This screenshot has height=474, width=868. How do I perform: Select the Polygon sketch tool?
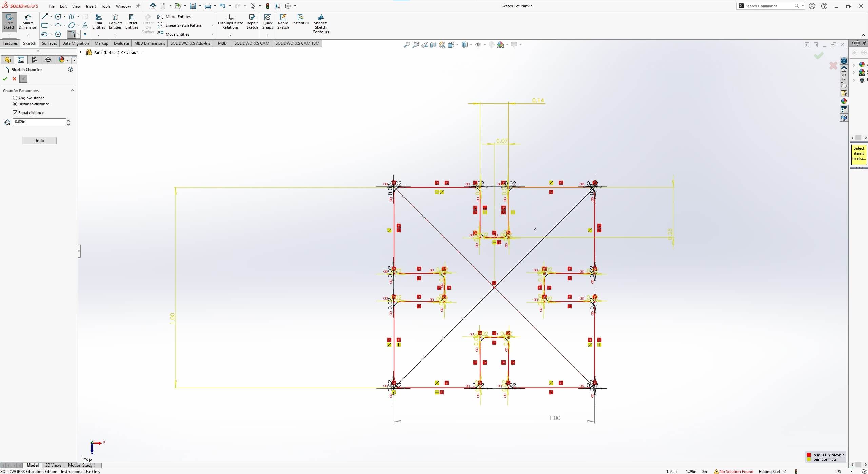click(x=58, y=34)
